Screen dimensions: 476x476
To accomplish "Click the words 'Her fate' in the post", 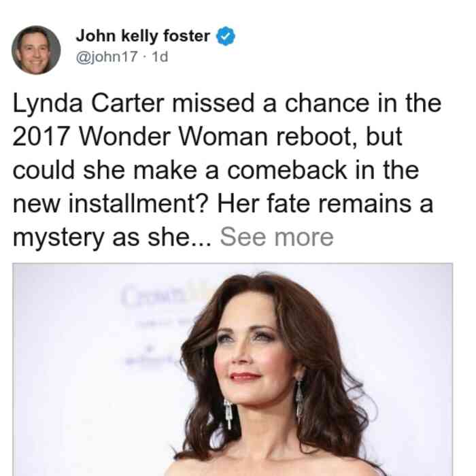I will coord(263,203).
